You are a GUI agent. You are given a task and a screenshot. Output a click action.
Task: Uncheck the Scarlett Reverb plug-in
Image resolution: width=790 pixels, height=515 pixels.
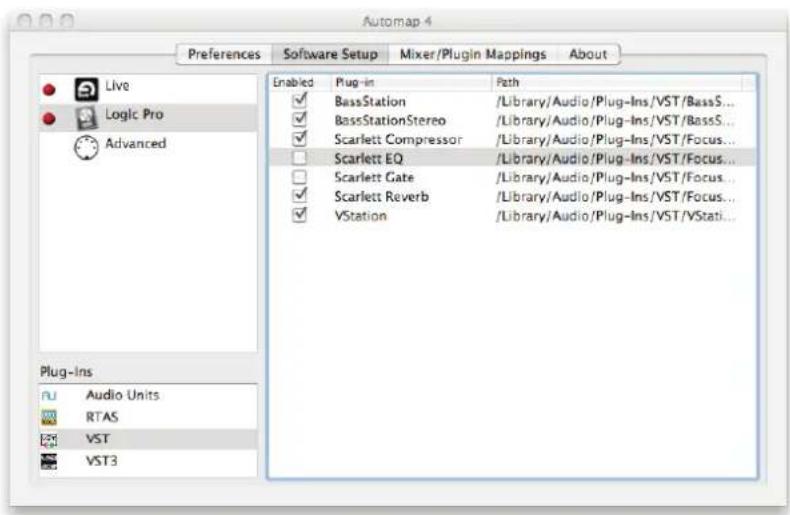point(299,196)
